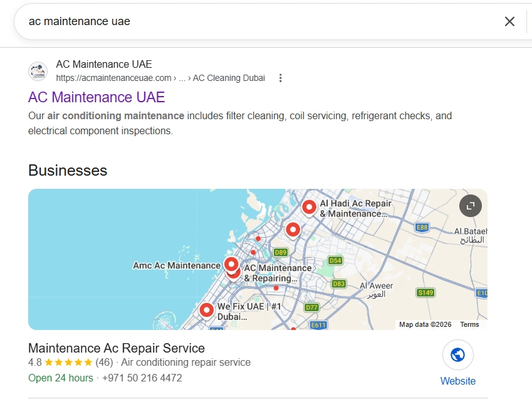Click the S149 road shield on map

(425, 292)
